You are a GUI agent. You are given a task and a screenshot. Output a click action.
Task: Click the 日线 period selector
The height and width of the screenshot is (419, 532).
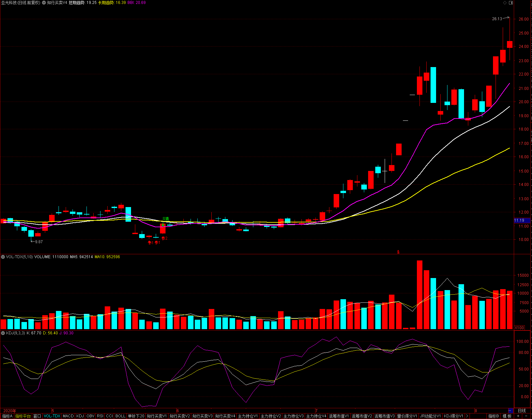pos(522,411)
